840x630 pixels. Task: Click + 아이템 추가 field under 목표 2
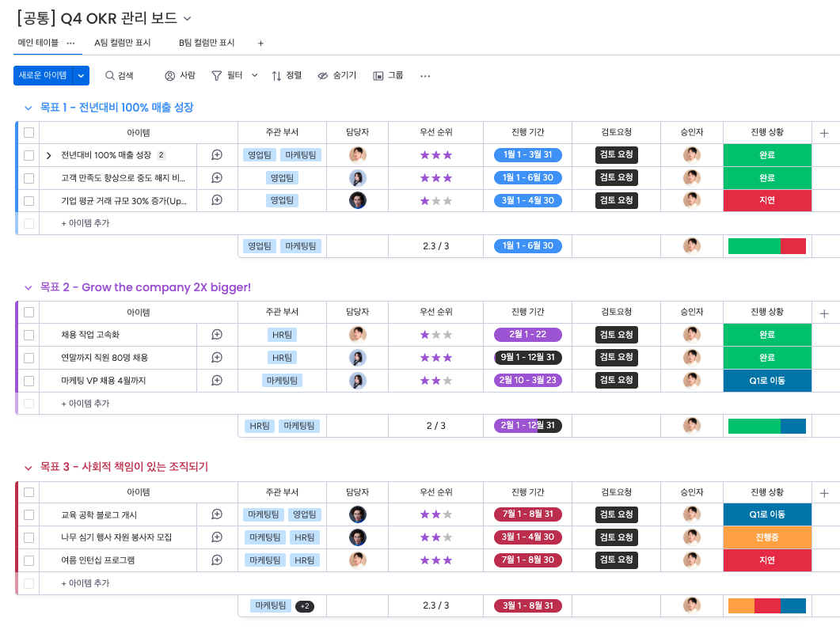[x=86, y=404]
